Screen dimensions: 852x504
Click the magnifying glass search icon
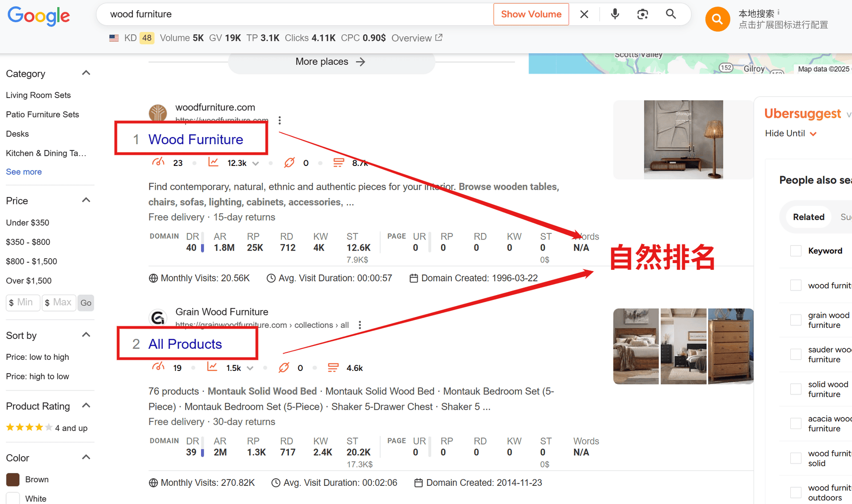[671, 14]
